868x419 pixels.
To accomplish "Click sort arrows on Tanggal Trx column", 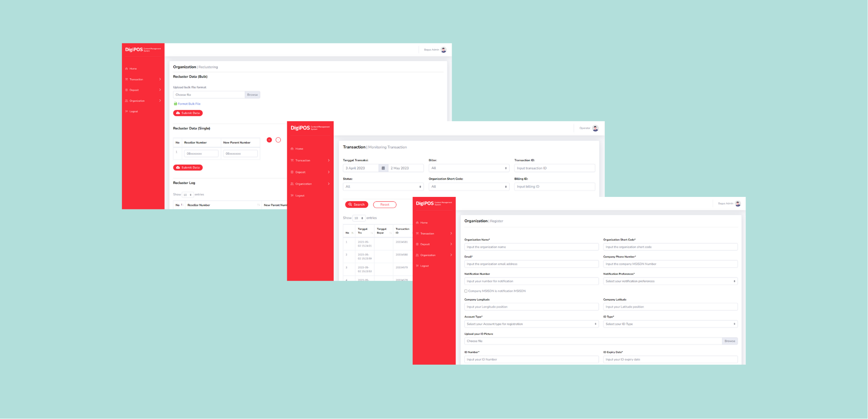I will coord(371,233).
